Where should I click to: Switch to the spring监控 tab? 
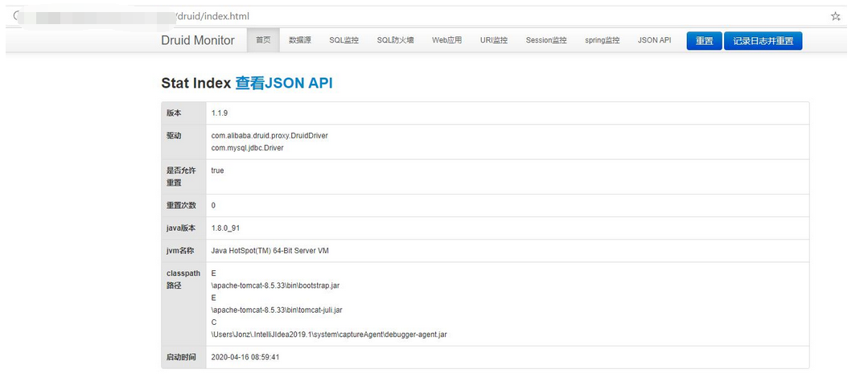point(602,40)
